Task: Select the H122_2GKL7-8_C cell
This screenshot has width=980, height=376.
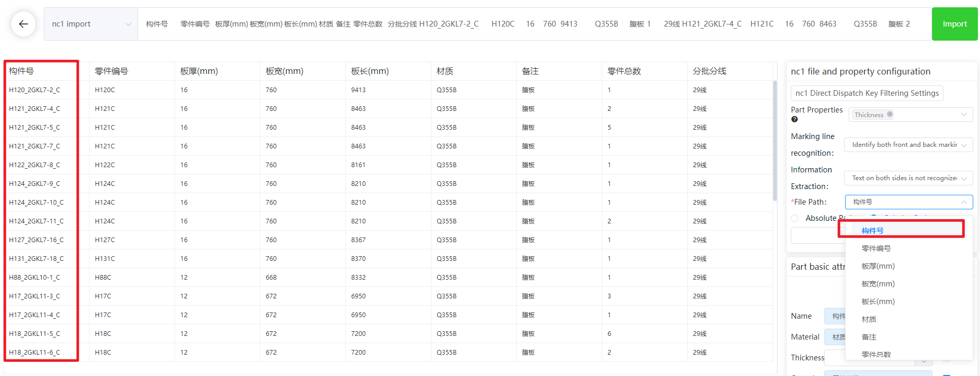Action: pos(46,165)
